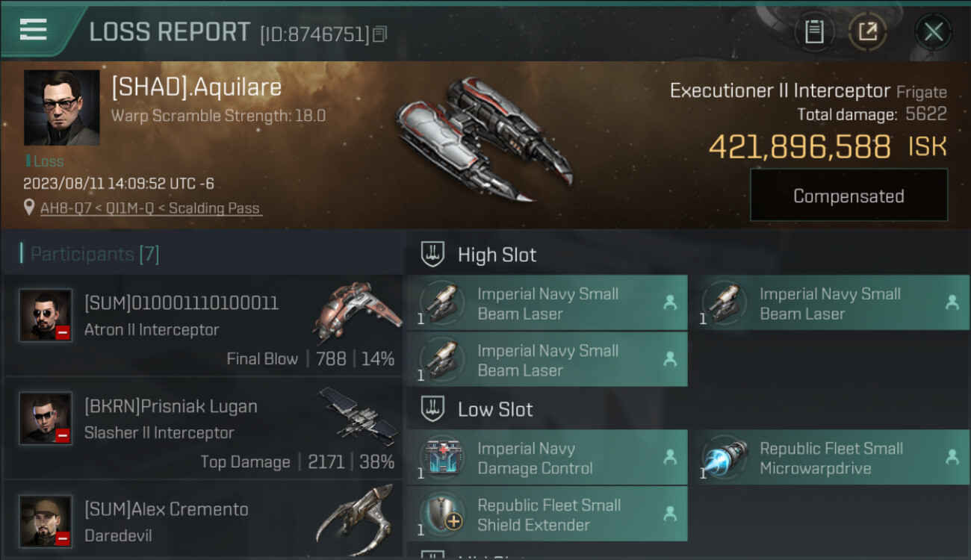Open Alex Cremento's portrait icon
971x560 pixels.
(x=46, y=521)
